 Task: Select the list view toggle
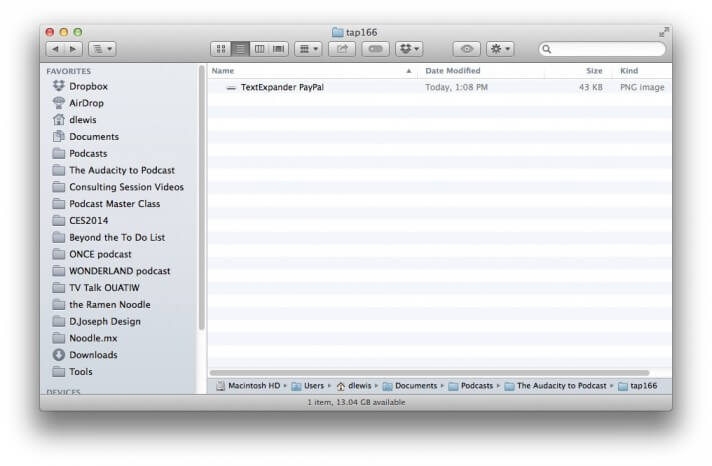click(x=240, y=48)
